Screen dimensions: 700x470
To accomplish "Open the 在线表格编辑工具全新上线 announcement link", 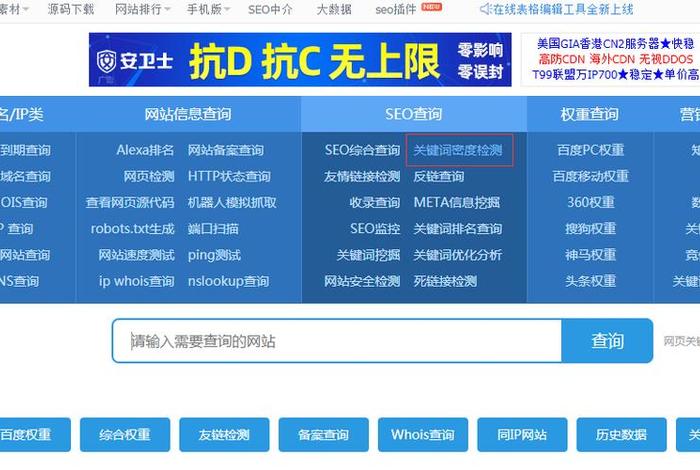I will (562, 9).
